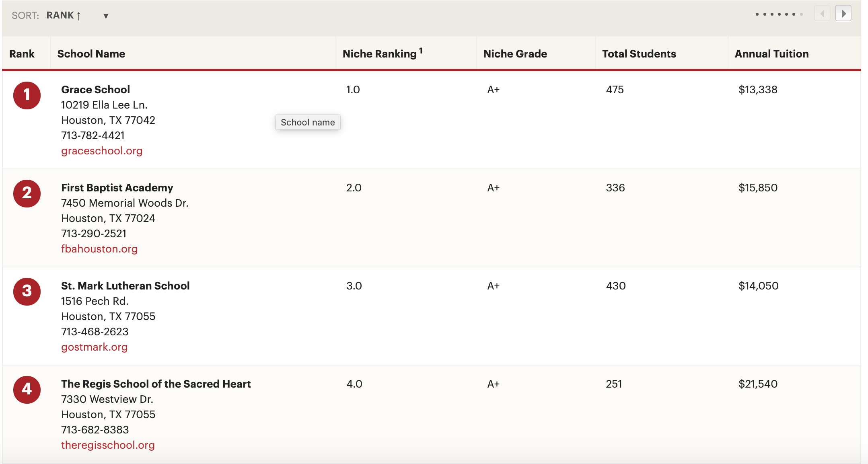Visit the theregisschool.org website link
868x464 pixels.
click(x=108, y=445)
